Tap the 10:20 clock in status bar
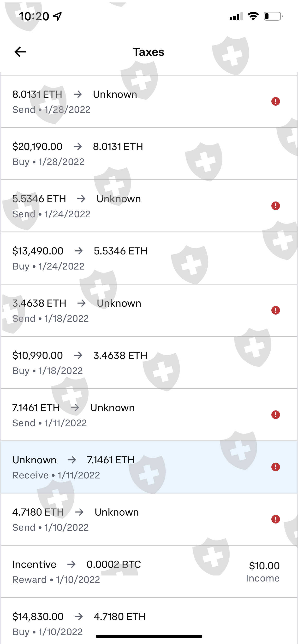 coord(34,17)
